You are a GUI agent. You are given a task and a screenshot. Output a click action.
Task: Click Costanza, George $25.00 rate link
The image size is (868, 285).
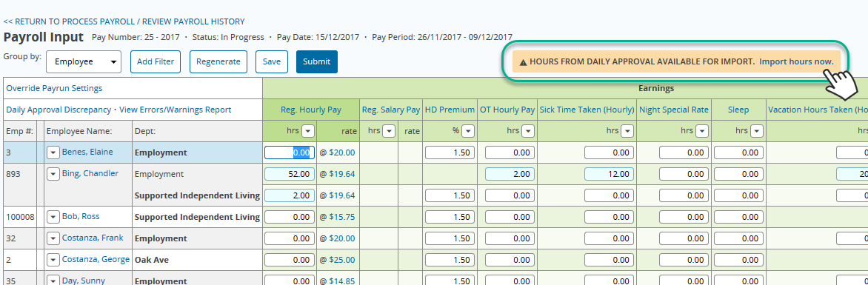(342, 260)
